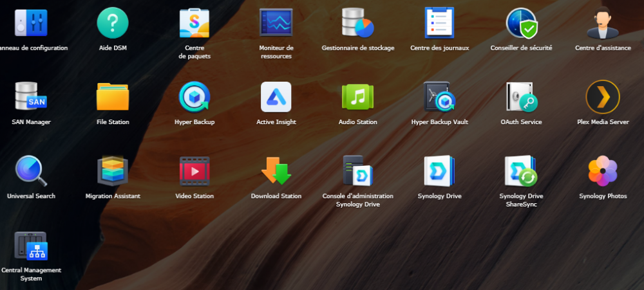Open Video Station icon

click(x=194, y=171)
